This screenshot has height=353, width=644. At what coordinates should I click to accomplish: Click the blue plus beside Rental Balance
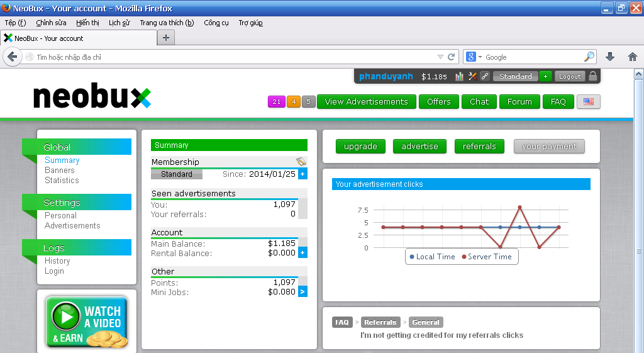303,252
